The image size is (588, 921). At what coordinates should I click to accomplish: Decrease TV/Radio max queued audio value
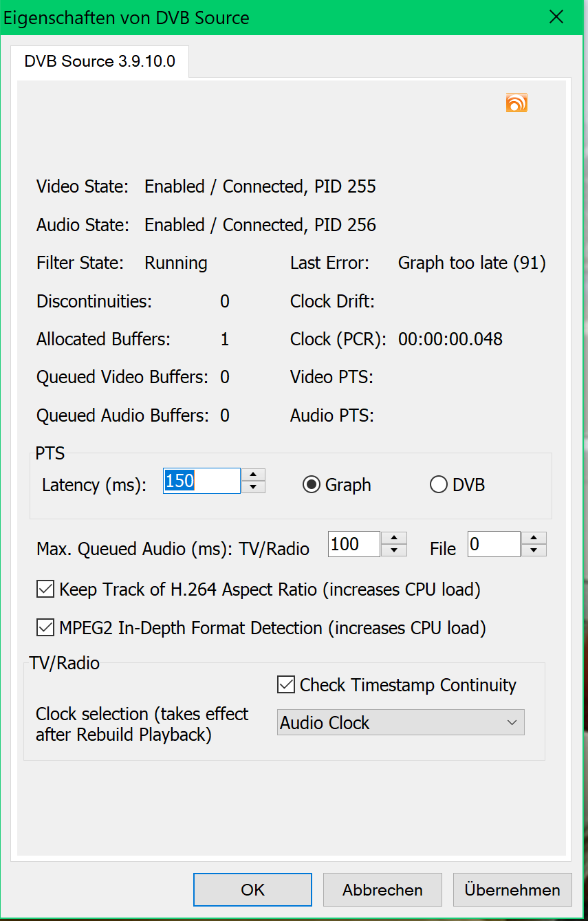click(x=394, y=550)
